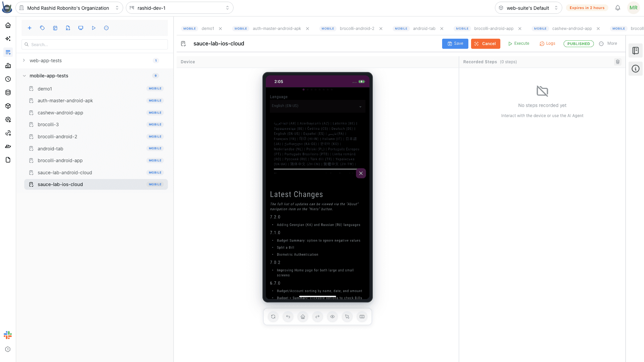Open the notebook panel icon on right rail

636,51
